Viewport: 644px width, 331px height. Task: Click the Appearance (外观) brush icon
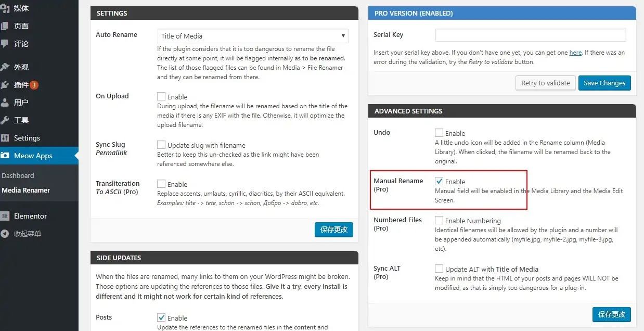[x=5, y=67]
